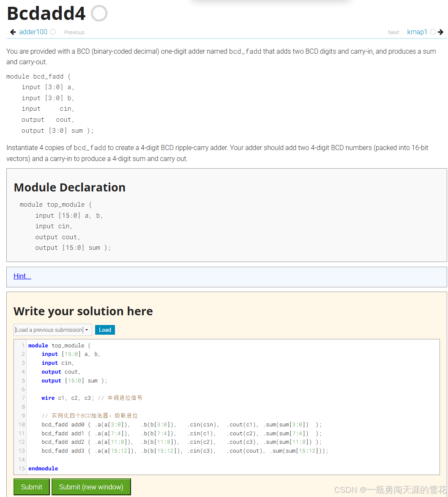Open the adder100 previous problem link

(33, 32)
